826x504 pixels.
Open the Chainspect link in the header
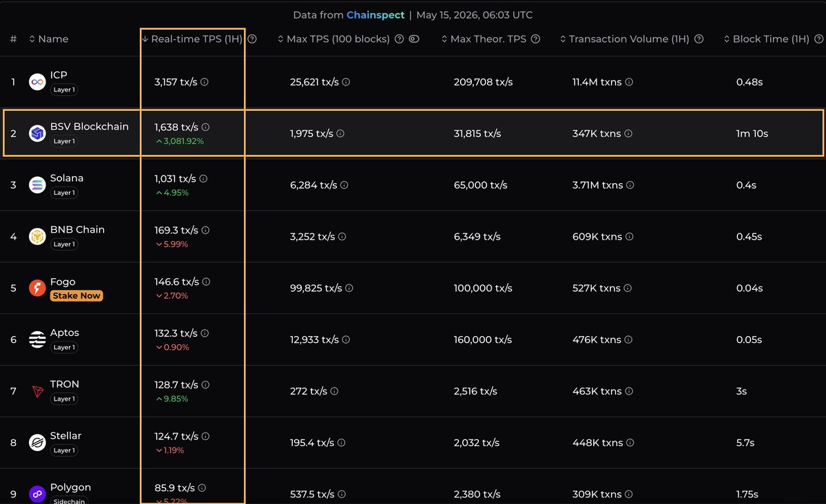pos(375,14)
